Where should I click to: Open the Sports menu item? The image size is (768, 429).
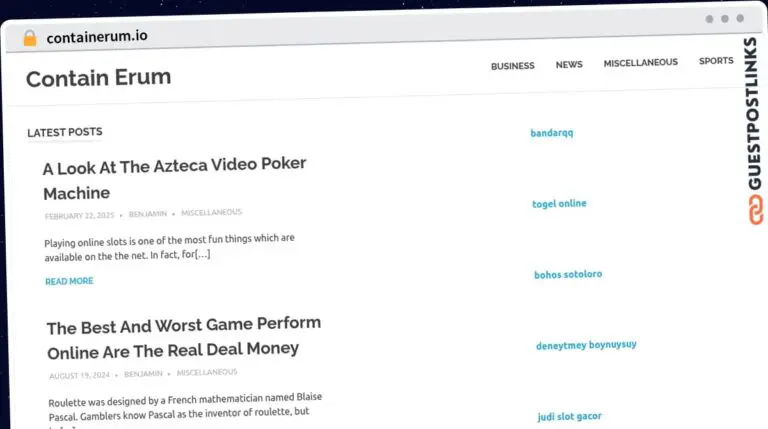(x=716, y=61)
